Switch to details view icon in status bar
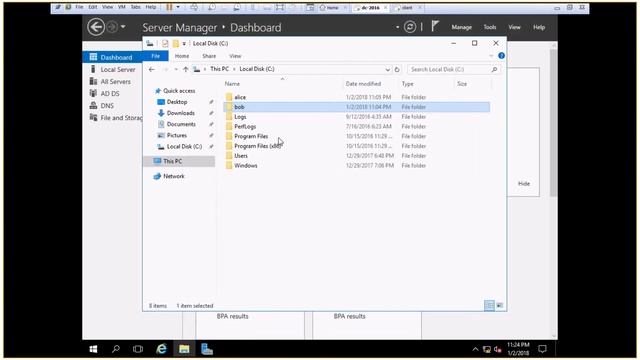Image resolution: width=640 pixels, height=360 pixels. pos(489,305)
